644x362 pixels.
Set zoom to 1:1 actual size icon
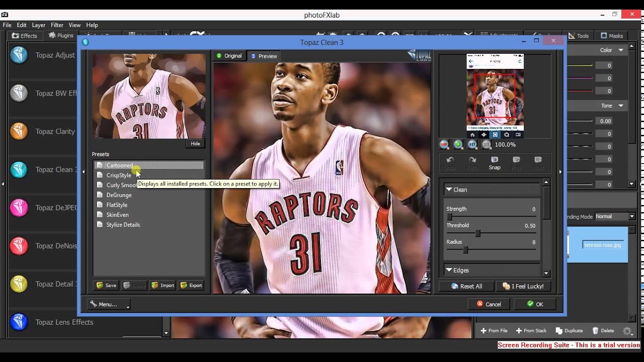486,144
